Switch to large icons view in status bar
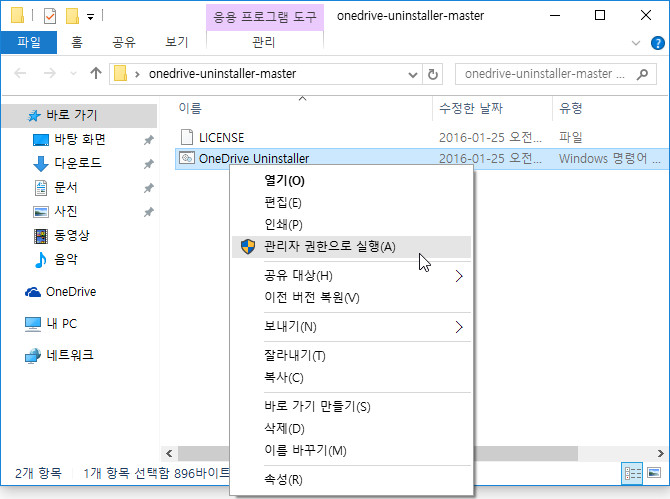The height and width of the screenshot is (499, 670). (x=653, y=472)
